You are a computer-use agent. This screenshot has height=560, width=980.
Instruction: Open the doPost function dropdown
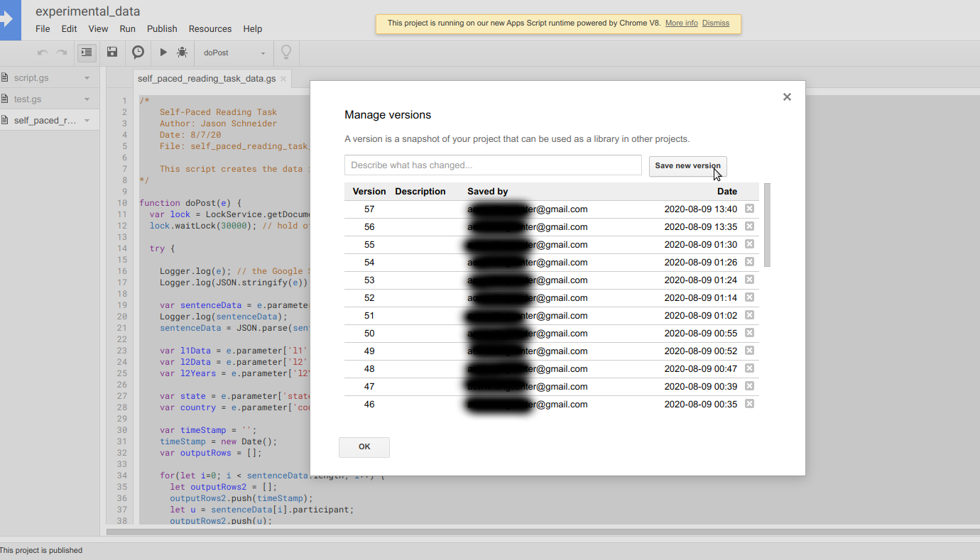tap(234, 53)
